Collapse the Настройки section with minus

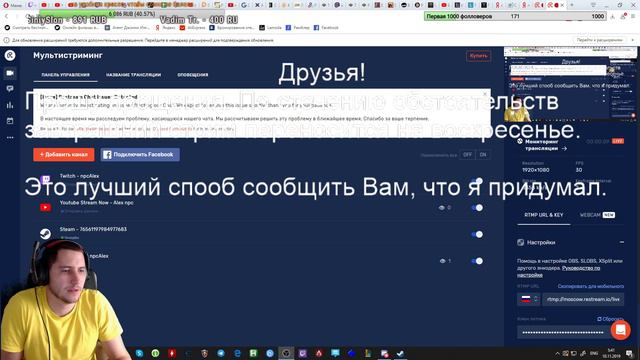621,242
